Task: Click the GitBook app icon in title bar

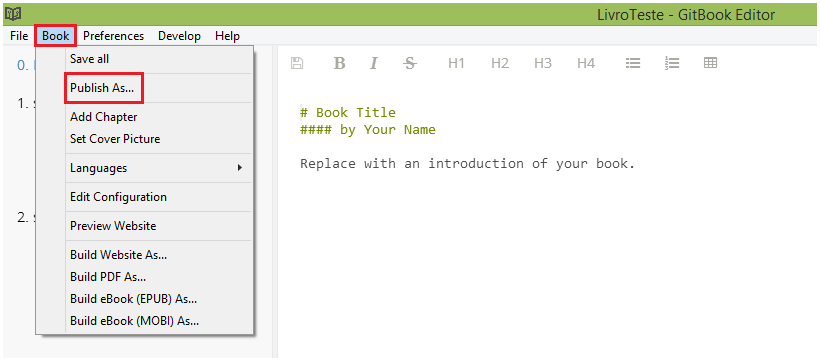Action: [x=13, y=14]
